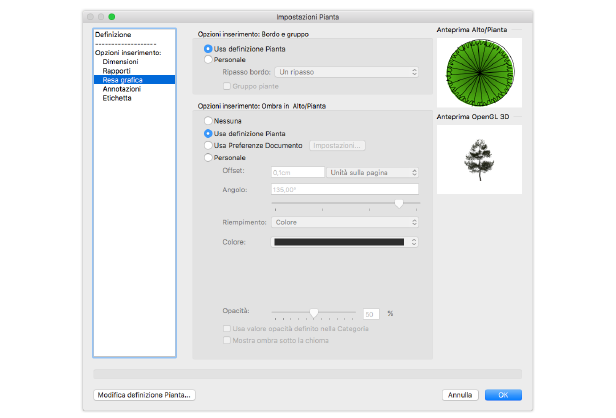Confirm with the OK button
The image size is (616, 418).
[503, 395]
